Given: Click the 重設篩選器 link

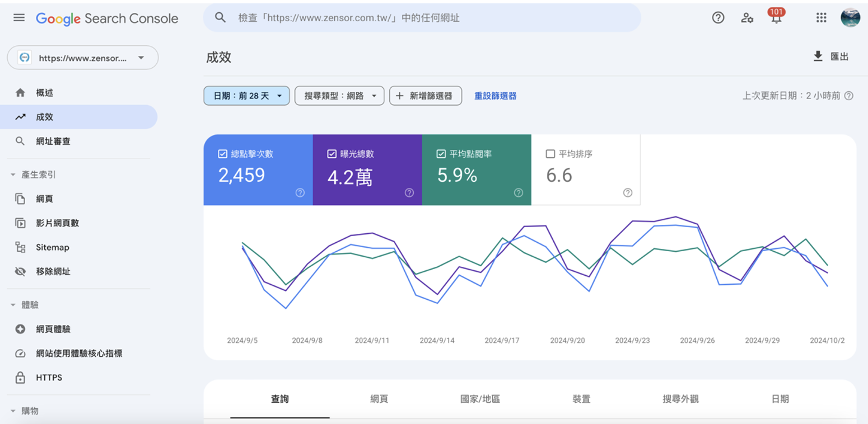Looking at the screenshot, I should [496, 96].
